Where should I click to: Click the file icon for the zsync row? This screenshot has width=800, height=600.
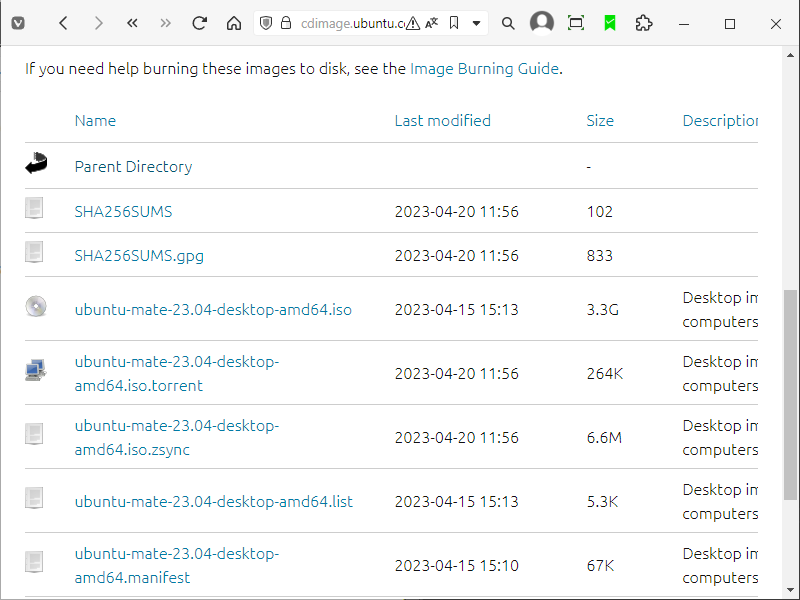[x=34, y=434]
